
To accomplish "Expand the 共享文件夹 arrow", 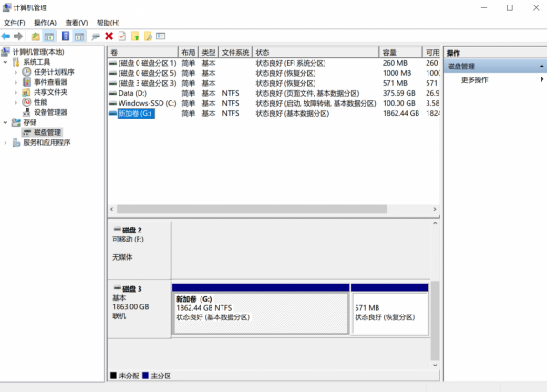I will [15, 92].
